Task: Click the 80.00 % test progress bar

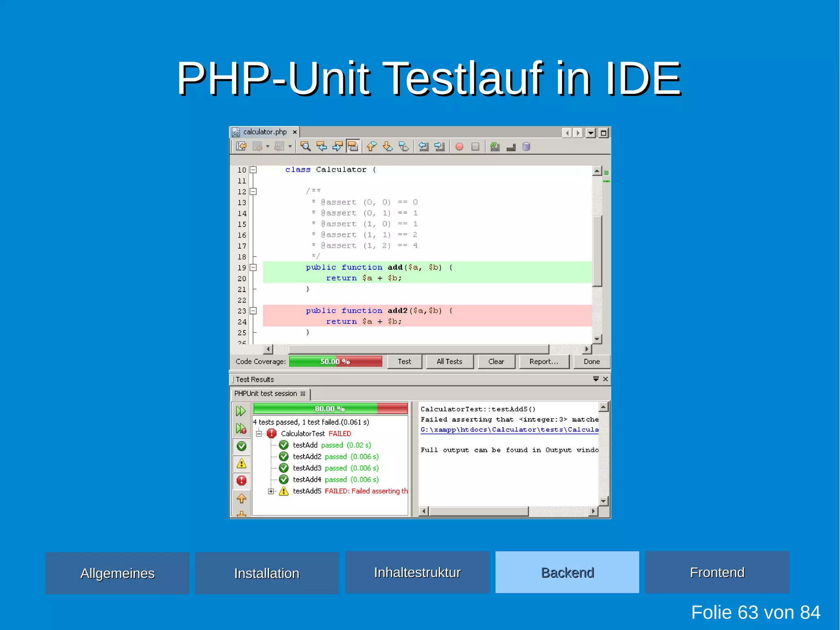Action: [330, 408]
